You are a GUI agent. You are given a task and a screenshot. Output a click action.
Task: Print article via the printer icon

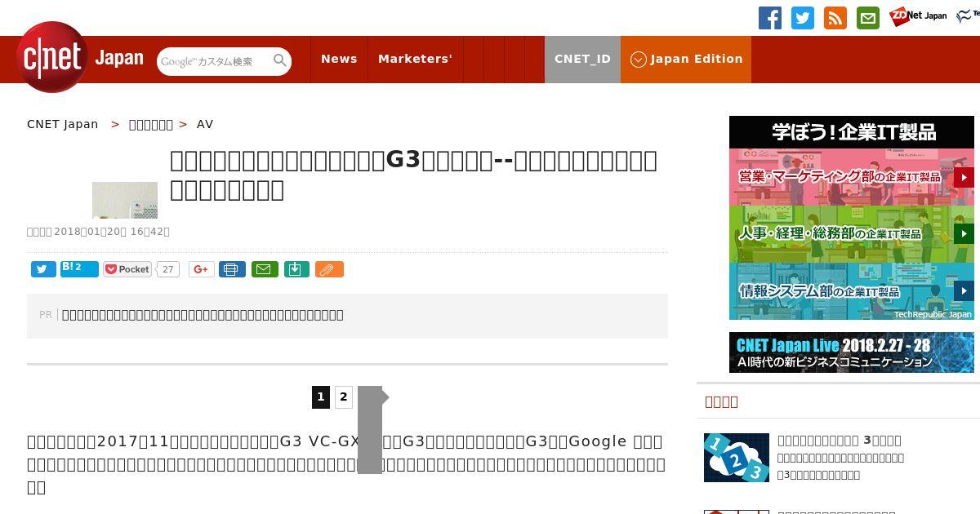232,269
